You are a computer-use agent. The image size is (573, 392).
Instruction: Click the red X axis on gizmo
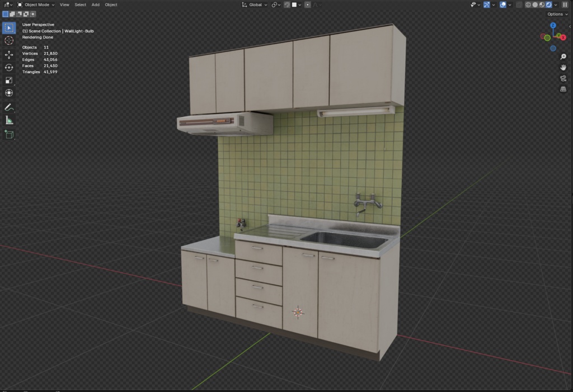(x=563, y=37)
